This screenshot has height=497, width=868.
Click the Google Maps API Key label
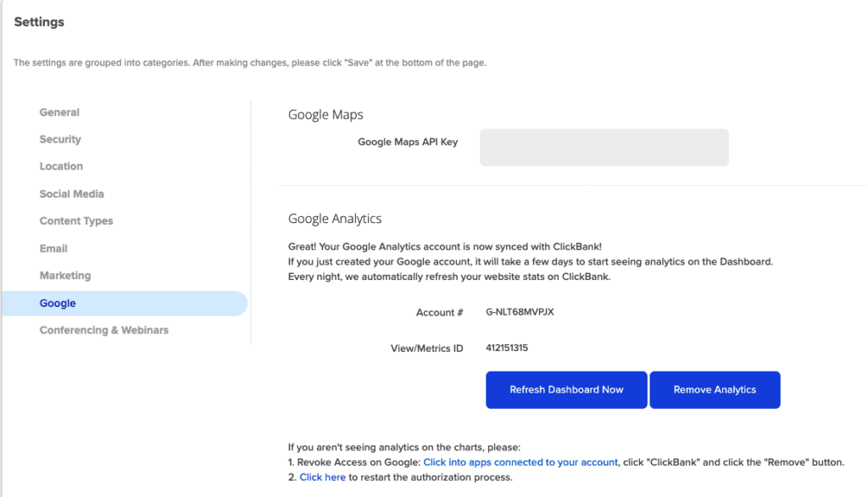[x=408, y=142]
